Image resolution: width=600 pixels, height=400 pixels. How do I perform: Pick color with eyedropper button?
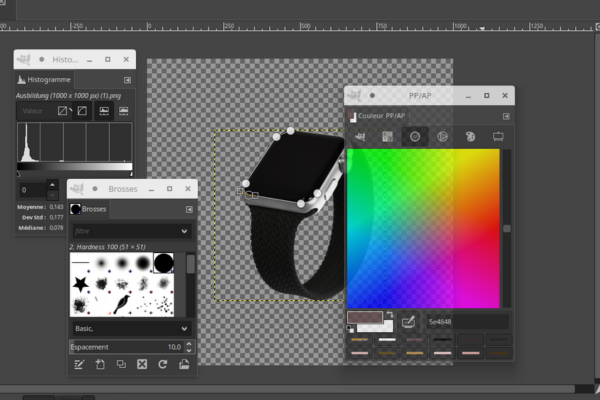[409, 321]
